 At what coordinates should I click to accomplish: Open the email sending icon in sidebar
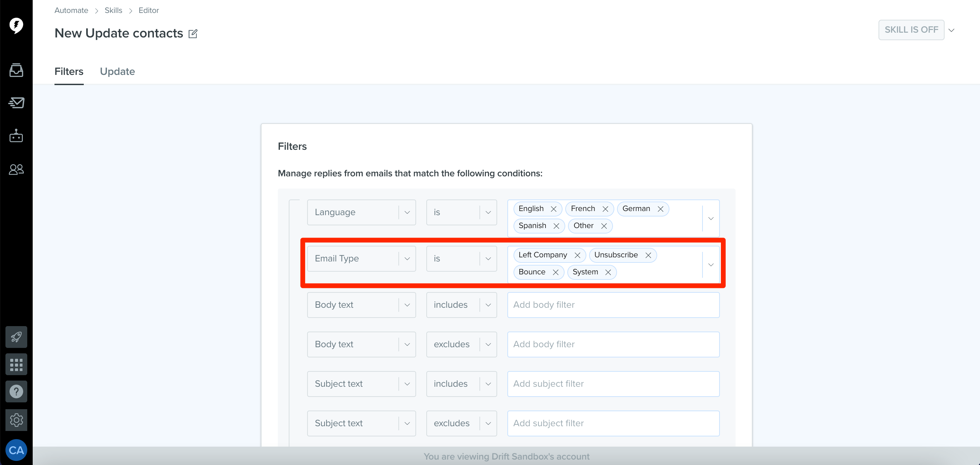(16, 103)
